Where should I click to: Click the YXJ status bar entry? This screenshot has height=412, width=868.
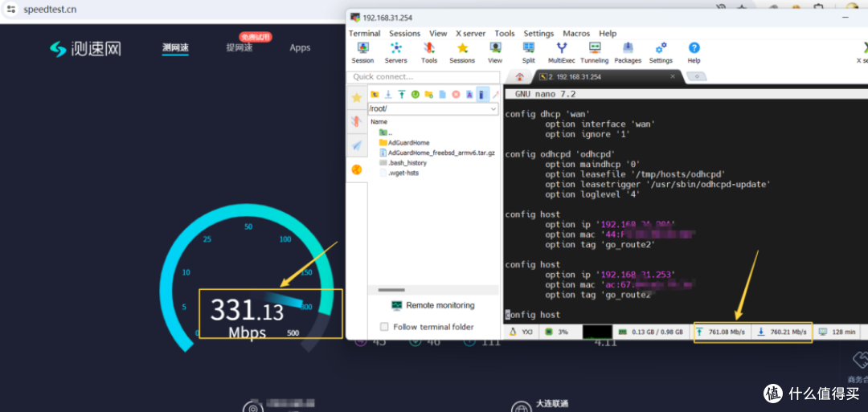tap(520, 332)
